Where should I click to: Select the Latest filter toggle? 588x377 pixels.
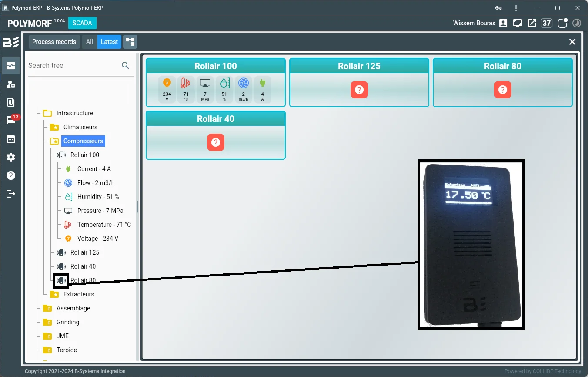pos(109,42)
